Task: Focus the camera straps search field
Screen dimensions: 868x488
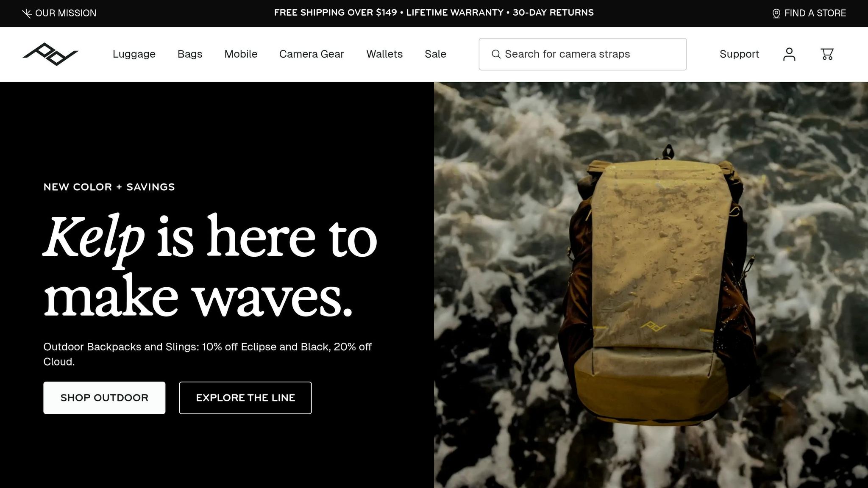Action: [583, 54]
